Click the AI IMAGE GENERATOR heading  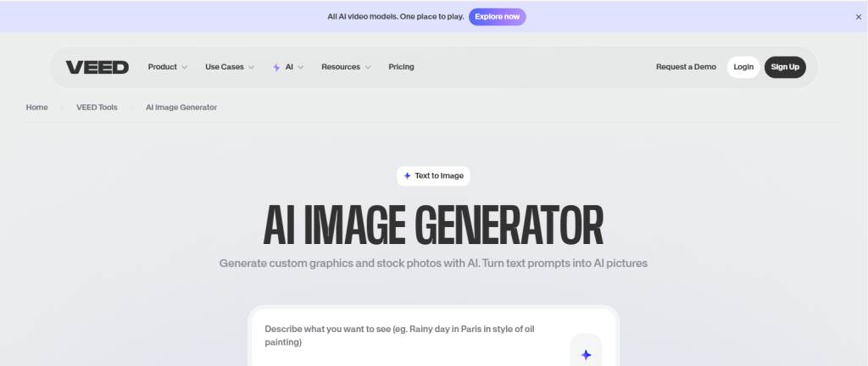coord(433,225)
